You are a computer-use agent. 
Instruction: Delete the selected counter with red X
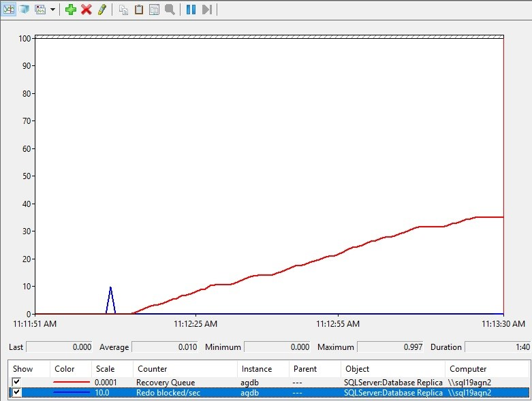pyautogui.click(x=87, y=10)
